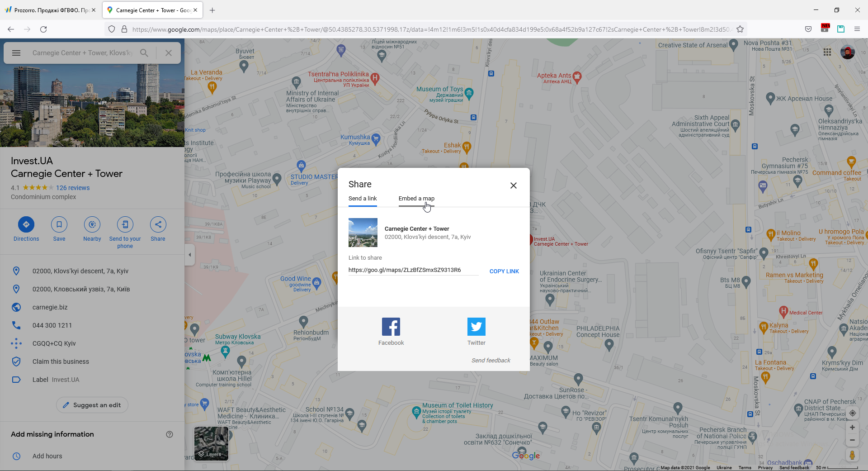
Task: Click the Share icon in side panel
Action: click(158, 224)
